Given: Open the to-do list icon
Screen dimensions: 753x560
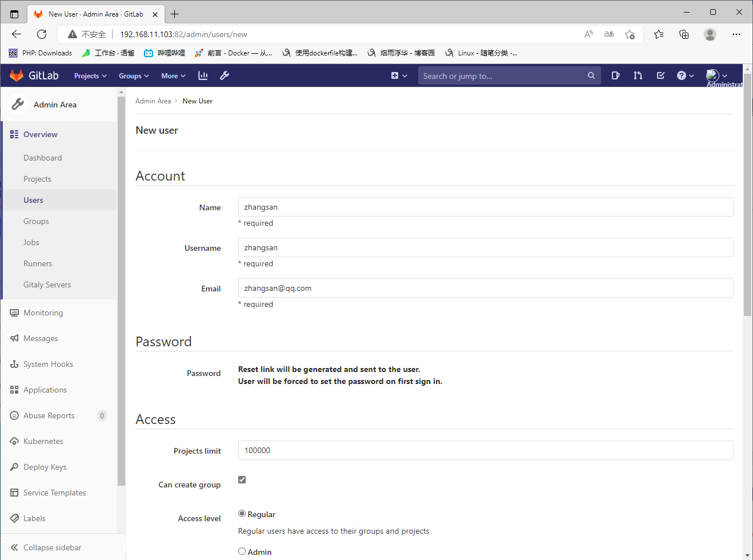Looking at the screenshot, I should [660, 75].
